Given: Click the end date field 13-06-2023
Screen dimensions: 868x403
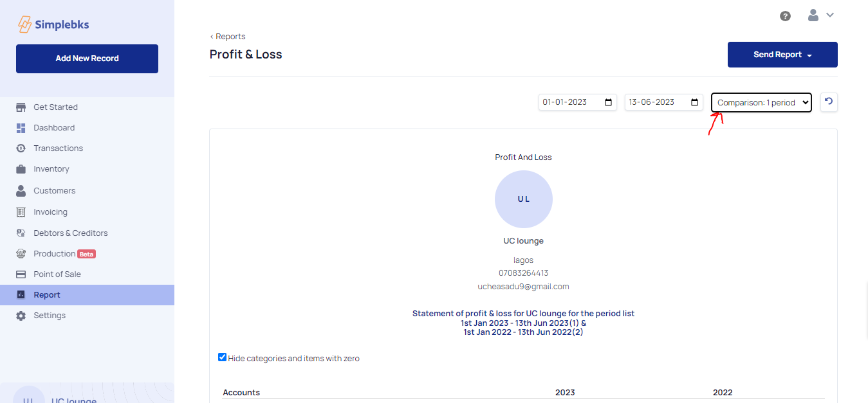Looking at the screenshot, I should pyautogui.click(x=664, y=102).
